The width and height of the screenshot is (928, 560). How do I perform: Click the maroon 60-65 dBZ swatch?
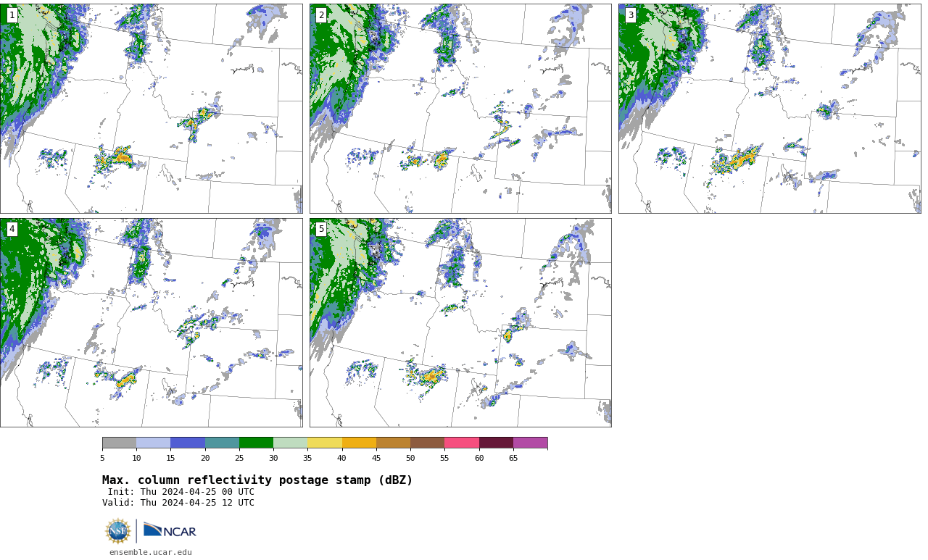coord(496,443)
